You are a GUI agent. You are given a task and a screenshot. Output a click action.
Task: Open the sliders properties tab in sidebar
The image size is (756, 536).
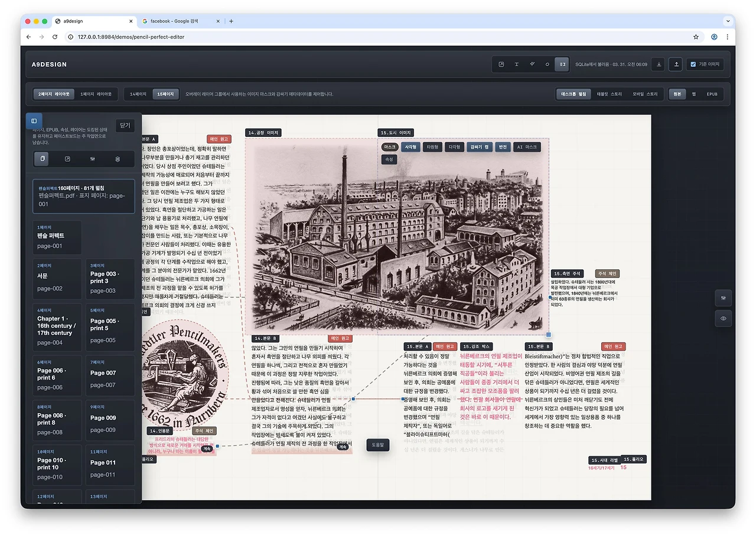click(x=93, y=159)
